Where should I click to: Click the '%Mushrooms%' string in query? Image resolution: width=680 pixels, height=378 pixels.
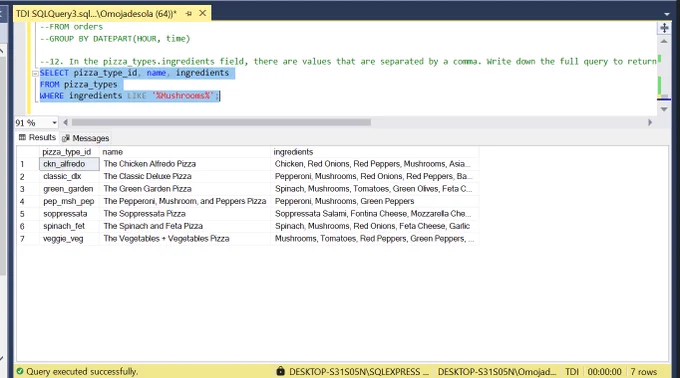[183, 96]
